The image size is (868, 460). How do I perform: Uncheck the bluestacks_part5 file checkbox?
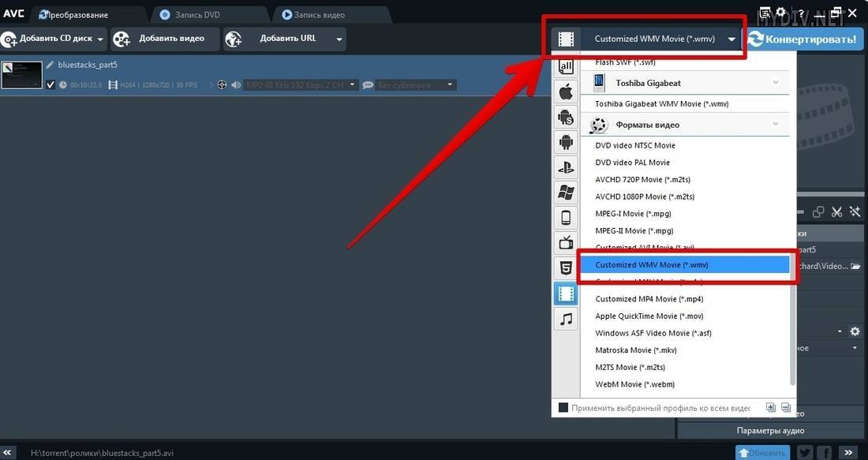coord(51,84)
